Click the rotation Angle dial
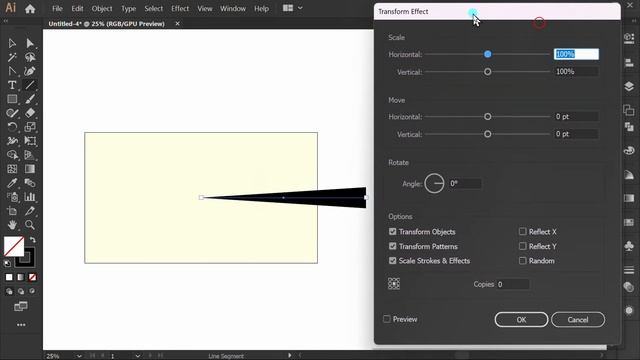Viewport: 640px width, 360px height. (434, 183)
